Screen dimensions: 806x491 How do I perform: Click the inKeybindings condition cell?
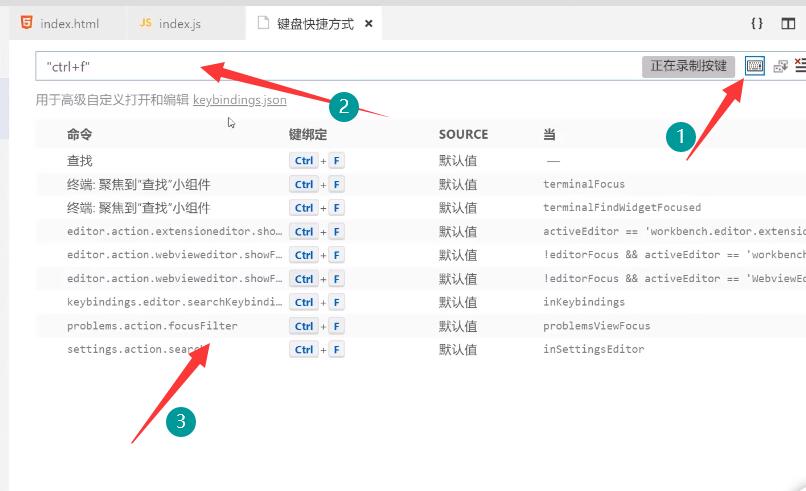[x=584, y=302]
